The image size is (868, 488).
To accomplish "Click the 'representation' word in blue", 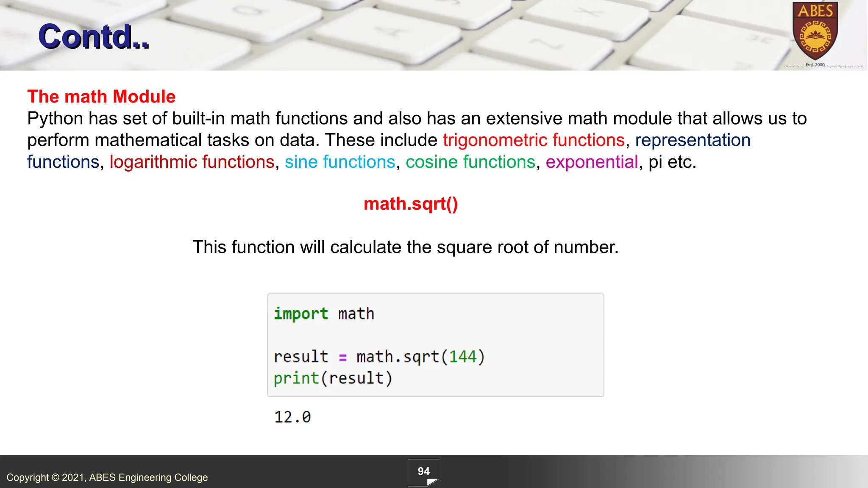I will click(693, 140).
